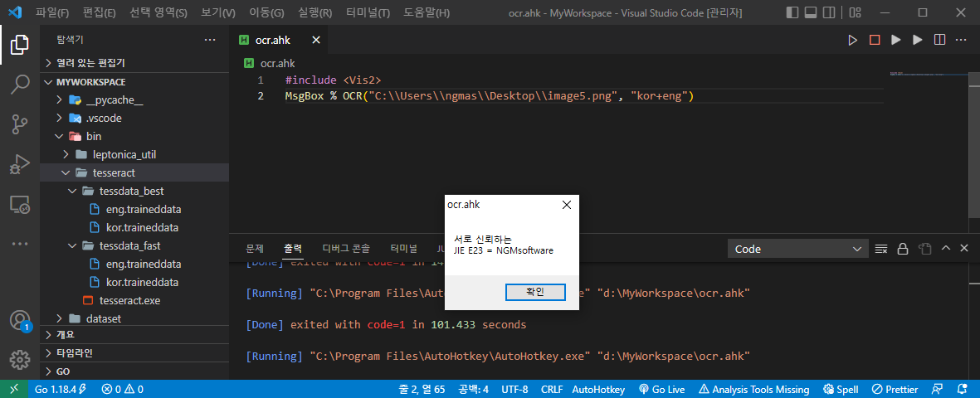Show additional activity bar views ellipsis
Image resolution: width=980 pixels, height=398 pixels.
20,244
